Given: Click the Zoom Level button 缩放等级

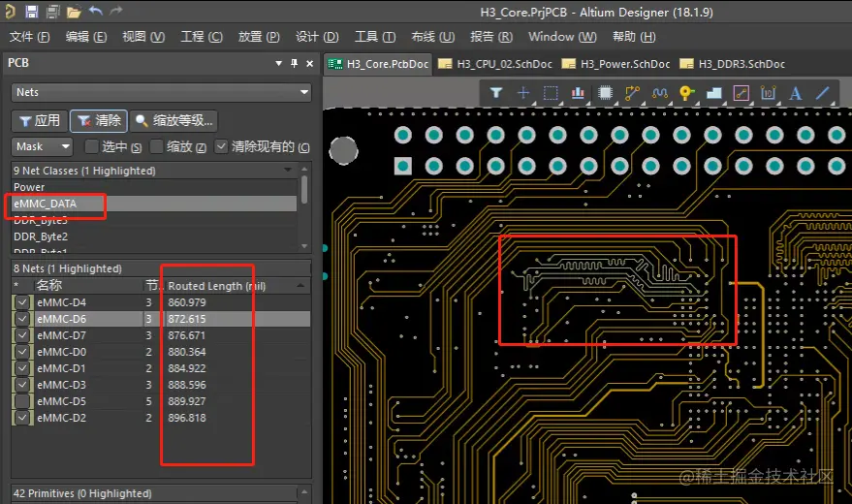Looking at the screenshot, I should [174, 120].
